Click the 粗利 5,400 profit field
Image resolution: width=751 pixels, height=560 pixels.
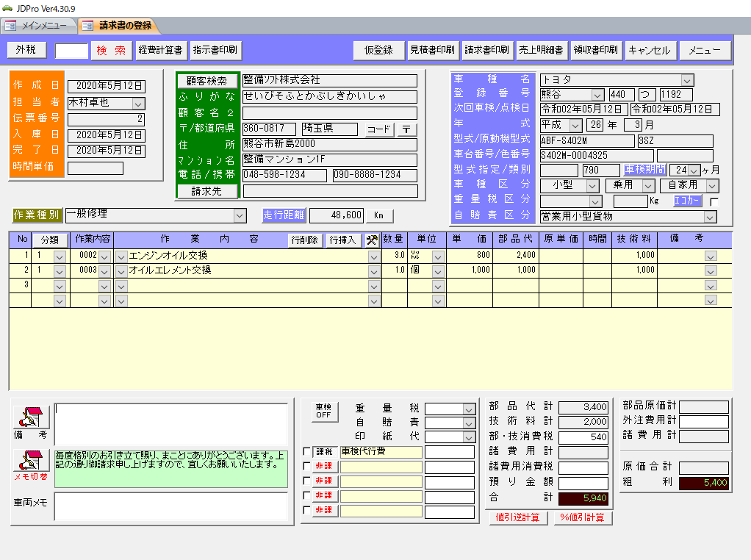pyautogui.click(x=703, y=483)
